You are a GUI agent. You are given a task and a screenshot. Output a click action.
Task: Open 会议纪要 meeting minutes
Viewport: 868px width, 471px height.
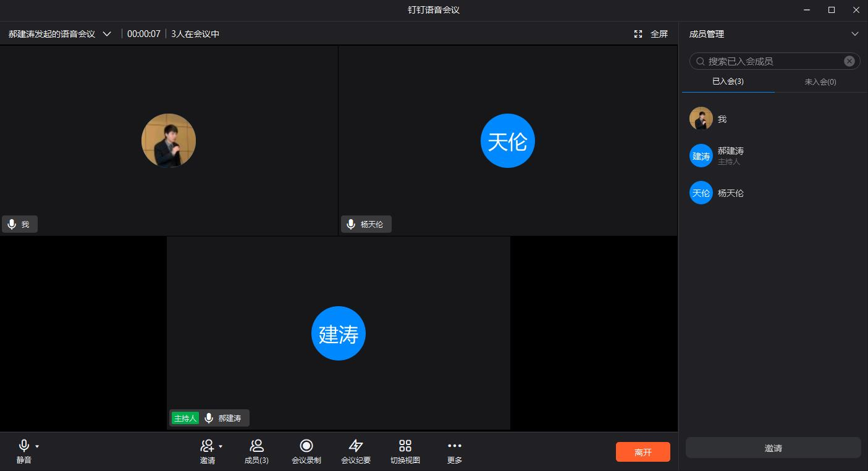click(x=356, y=446)
